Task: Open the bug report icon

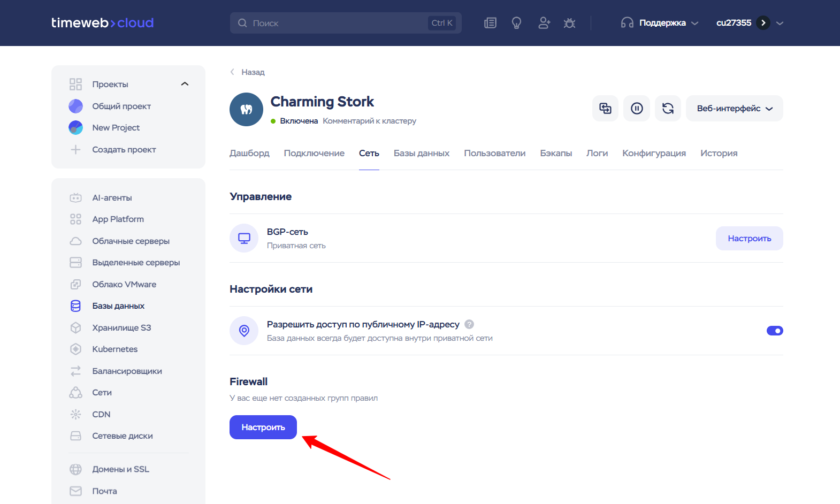Action: 569,23
